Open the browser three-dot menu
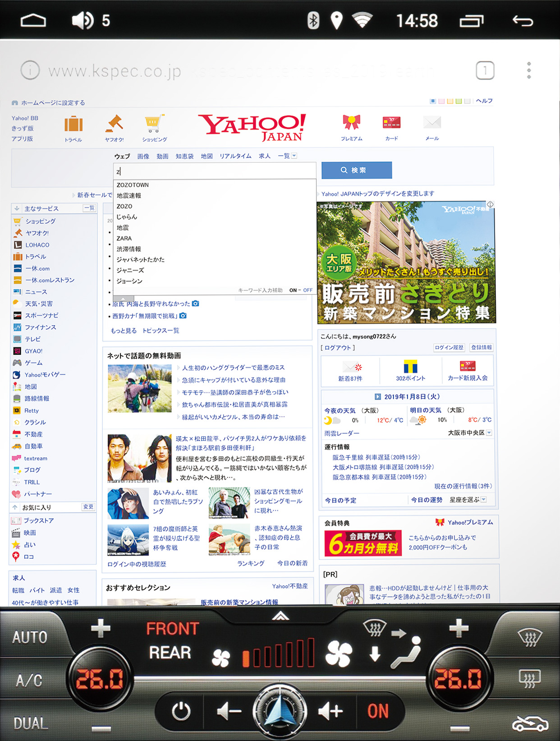Viewport: 560px width, 741px height. tap(529, 70)
